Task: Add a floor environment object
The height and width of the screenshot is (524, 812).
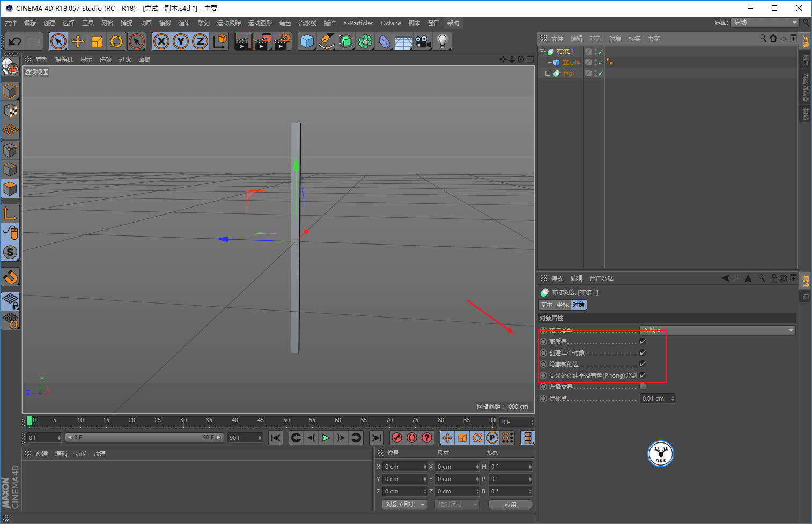Action: [x=404, y=41]
